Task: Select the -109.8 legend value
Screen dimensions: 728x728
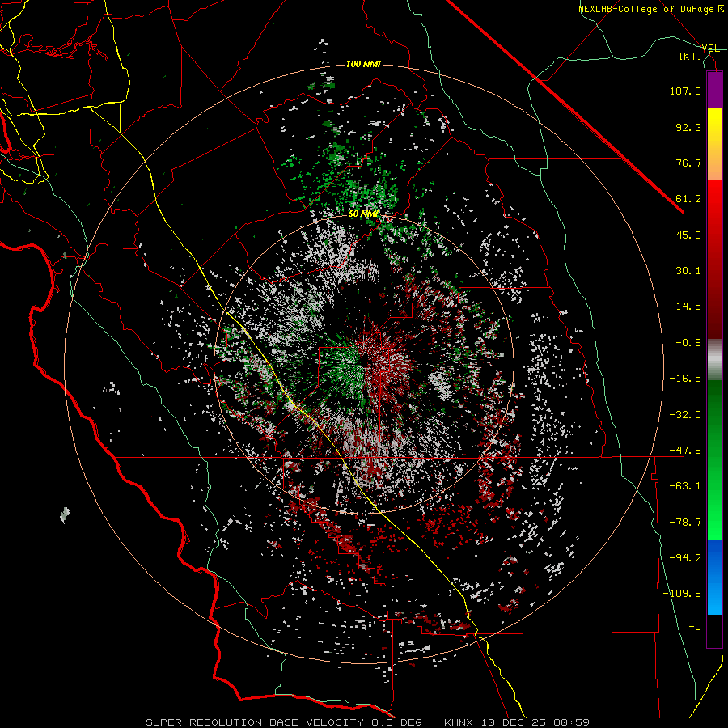Action: click(683, 594)
